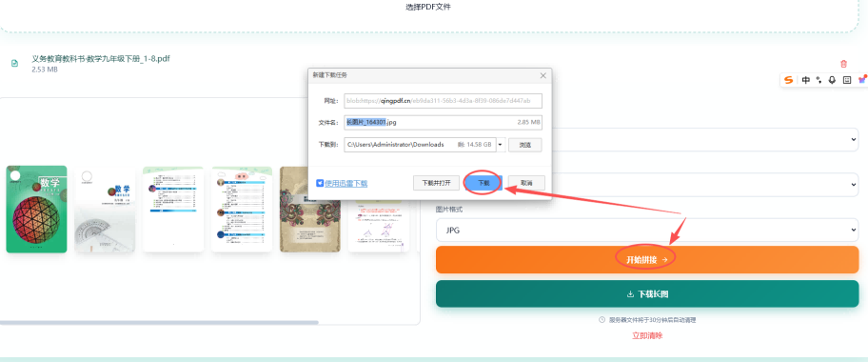
Task: Open 使用迅雷下载 link
Action: tap(346, 183)
